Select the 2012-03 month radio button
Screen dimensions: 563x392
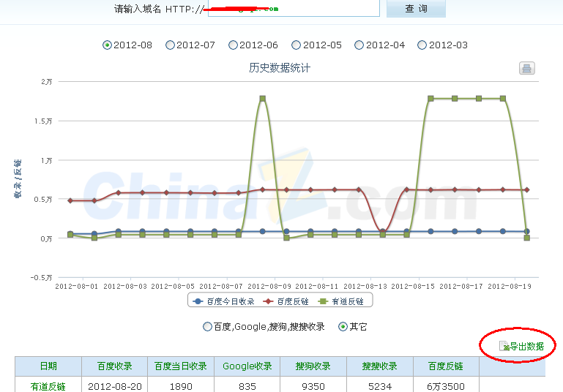422,45
